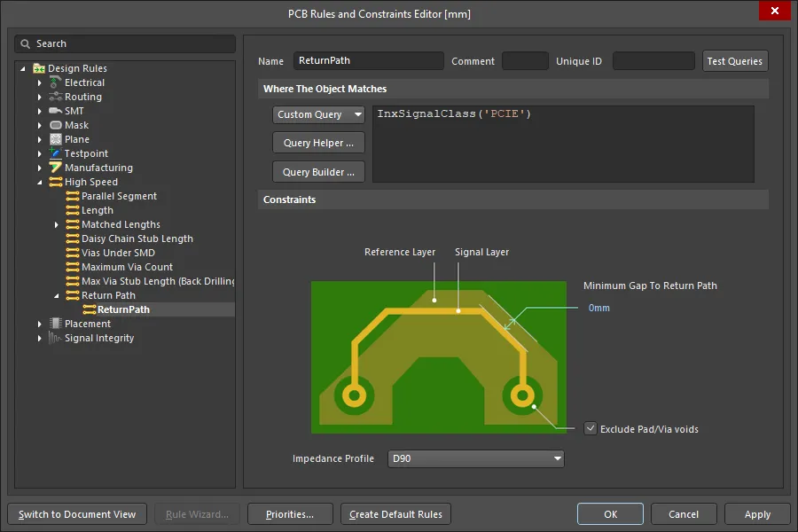Expand the SMT rules node
This screenshot has width=798, height=532.
click(40, 111)
